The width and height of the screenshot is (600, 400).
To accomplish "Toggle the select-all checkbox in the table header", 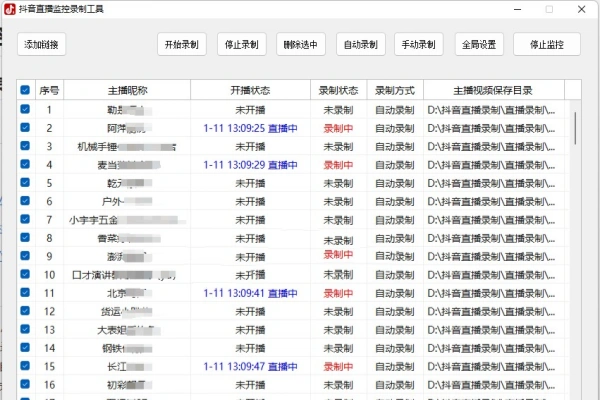I will pos(24,90).
